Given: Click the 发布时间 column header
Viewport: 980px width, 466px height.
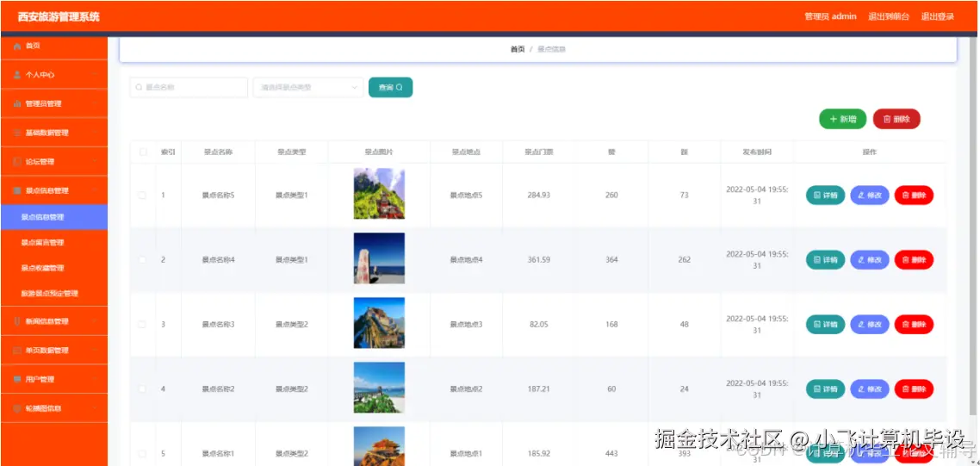Looking at the screenshot, I should pyautogui.click(x=757, y=152).
